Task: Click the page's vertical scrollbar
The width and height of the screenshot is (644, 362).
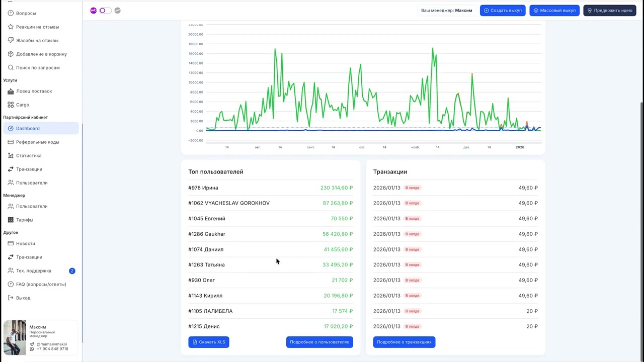Action: click(x=641, y=201)
